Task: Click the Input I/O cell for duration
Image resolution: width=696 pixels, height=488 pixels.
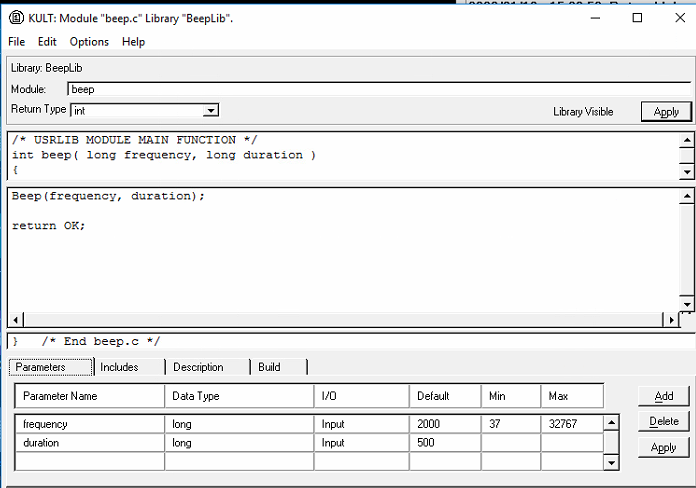Action: [361, 443]
